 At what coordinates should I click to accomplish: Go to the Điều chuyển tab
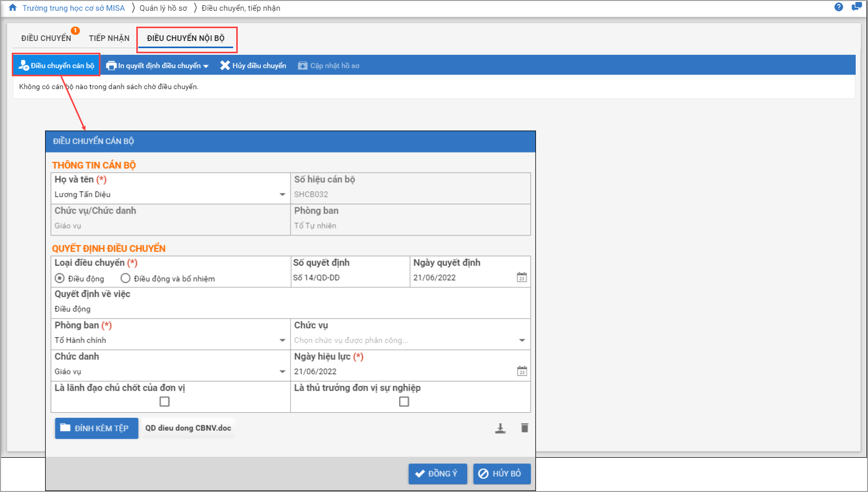click(x=46, y=38)
